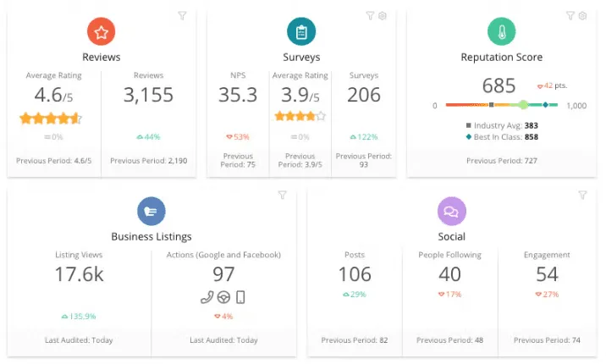606x364 pixels.
Task: Click the 106 Posts value
Action: point(355,273)
